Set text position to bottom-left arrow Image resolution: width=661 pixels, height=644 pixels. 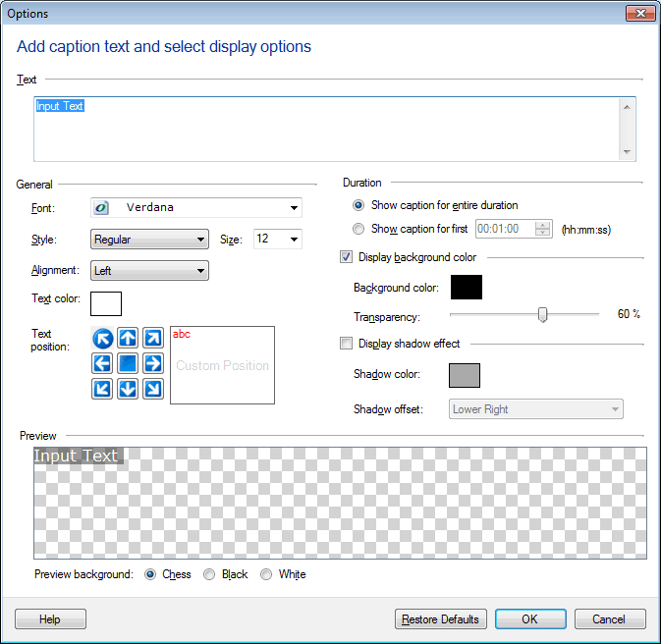tap(102, 390)
